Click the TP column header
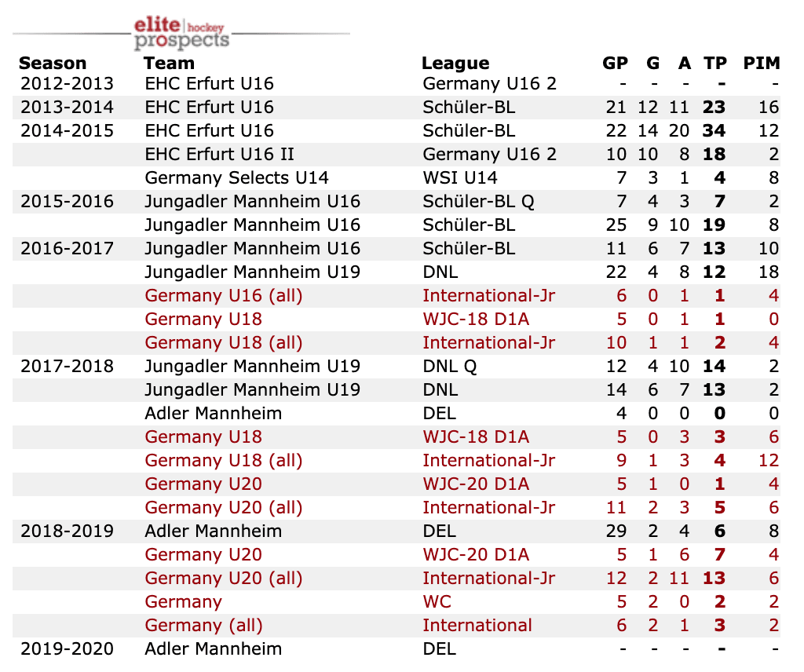 (714, 64)
